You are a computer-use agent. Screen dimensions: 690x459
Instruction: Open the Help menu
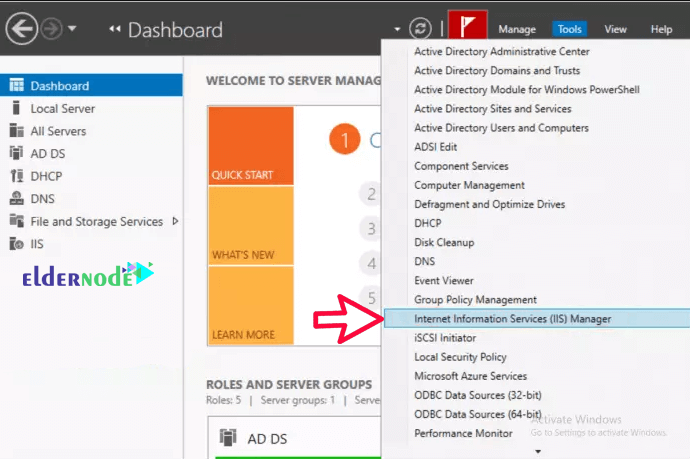click(661, 29)
